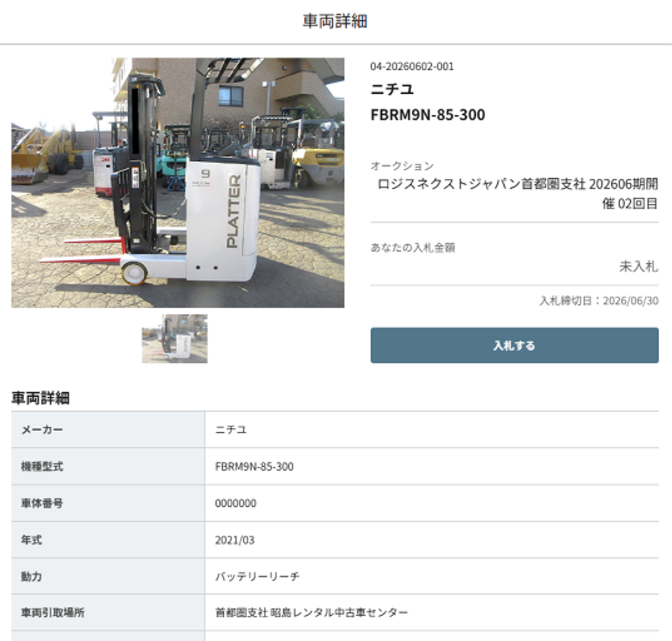The width and height of the screenshot is (672, 641).
Task: Click the 入札する bid button
Action: (514, 345)
